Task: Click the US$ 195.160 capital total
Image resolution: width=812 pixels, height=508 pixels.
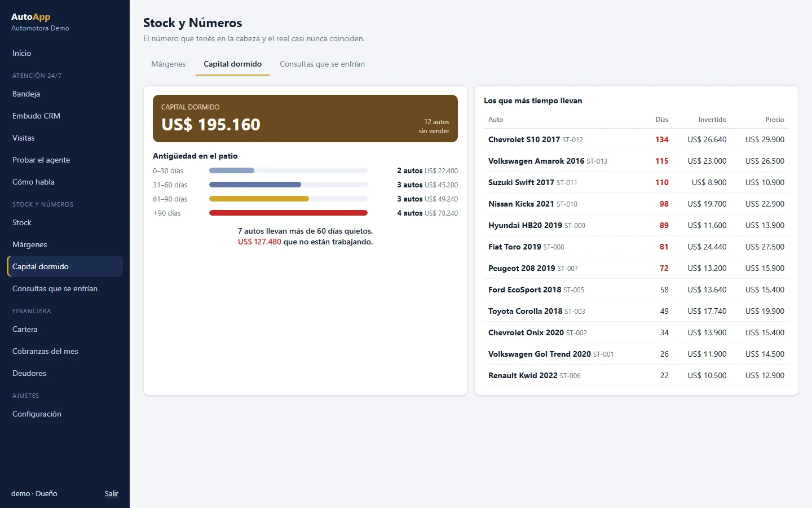Action: [x=211, y=125]
